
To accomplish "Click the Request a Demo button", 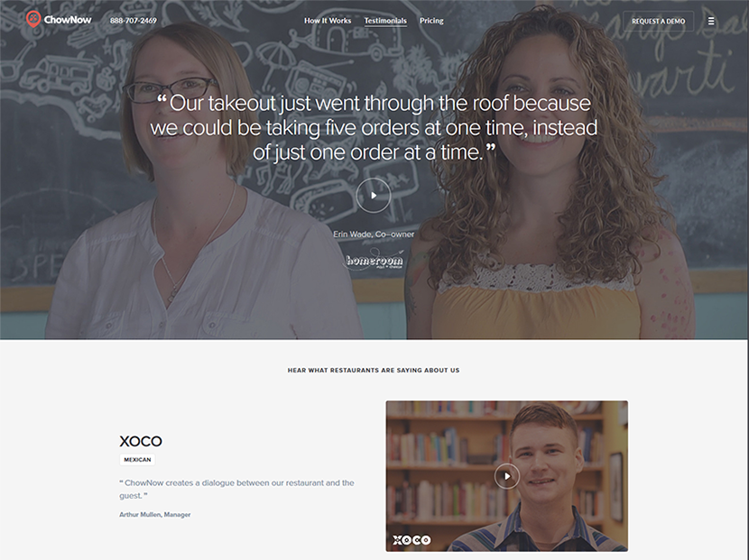I will [x=658, y=21].
